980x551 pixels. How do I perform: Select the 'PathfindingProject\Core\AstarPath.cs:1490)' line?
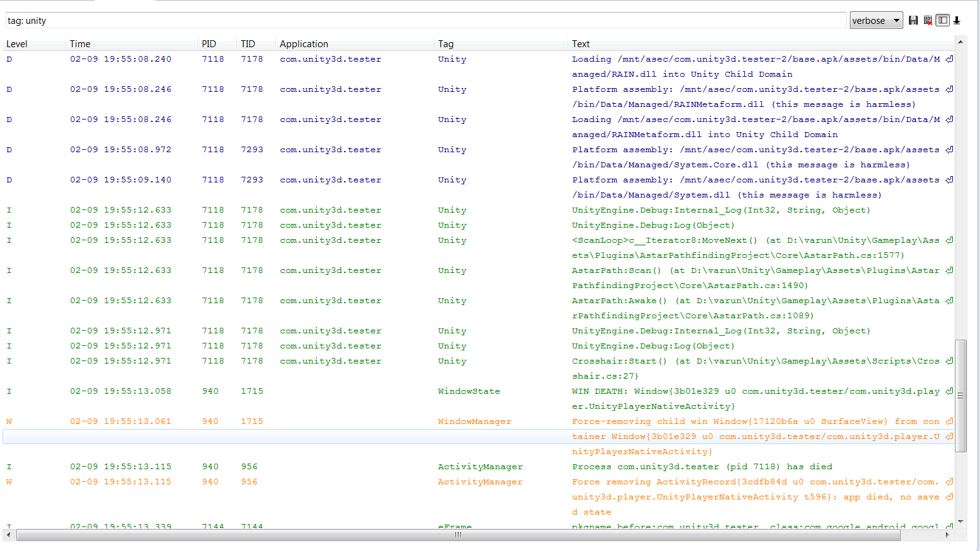[690, 286]
